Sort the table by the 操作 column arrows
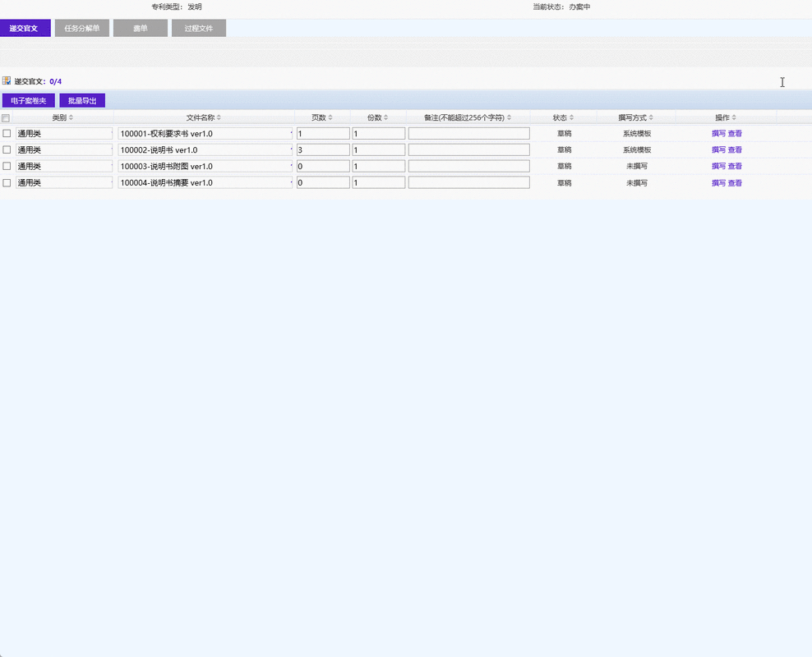This screenshot has width=812, height=657. [735, 117]
